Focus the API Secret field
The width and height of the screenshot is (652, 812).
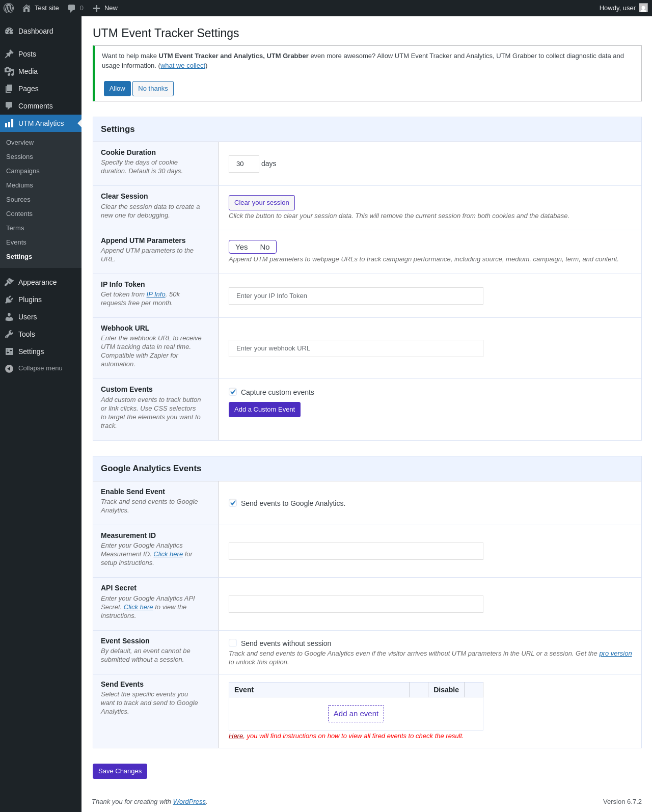(x=356, y=604)
